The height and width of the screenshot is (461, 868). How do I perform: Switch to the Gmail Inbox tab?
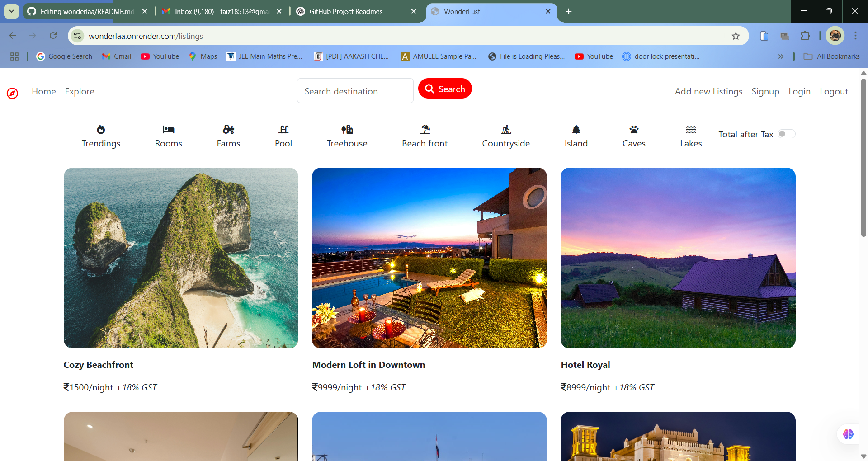[222, 11]
